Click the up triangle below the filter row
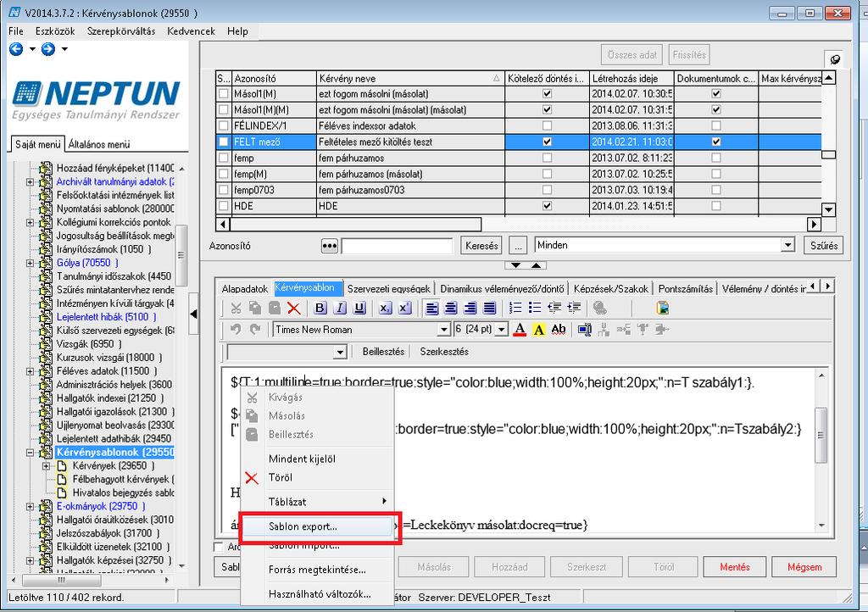The image size is (868, 612). [536, 265]
